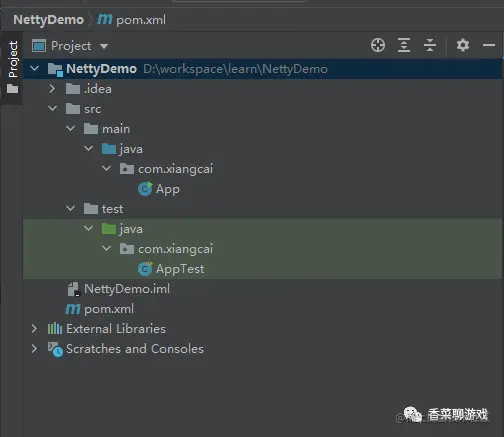This screenshot has width=504, height=437.
Task: Click the Expand All toolbar icon
Action: click(404, 45)
